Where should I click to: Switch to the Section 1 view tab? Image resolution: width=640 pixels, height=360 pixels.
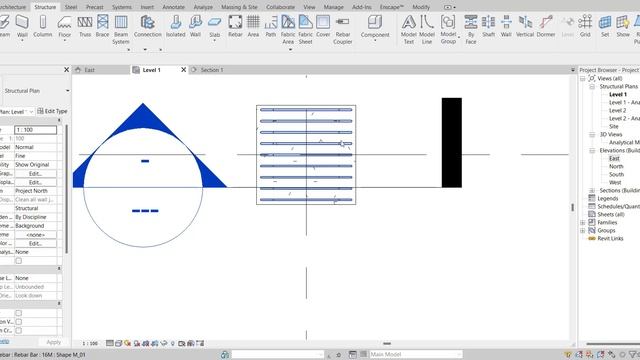[x=211, y=70]
